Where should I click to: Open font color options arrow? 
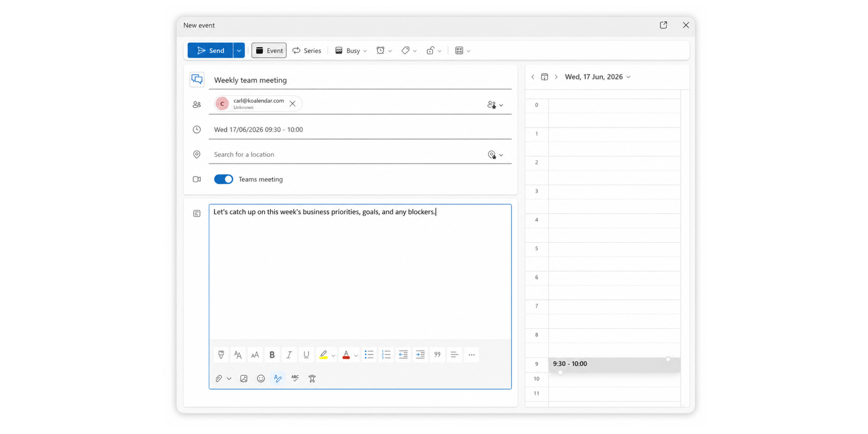pyautogui.click(x=356, y=355)
